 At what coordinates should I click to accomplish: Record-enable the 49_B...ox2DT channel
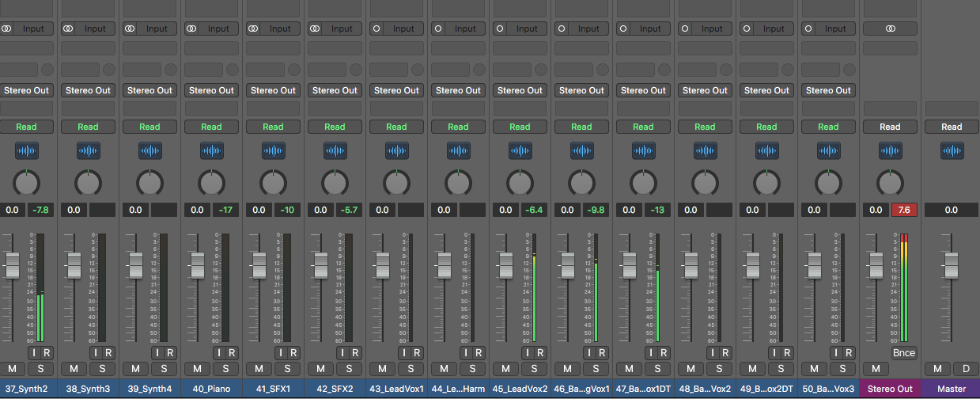coord(785,352)
